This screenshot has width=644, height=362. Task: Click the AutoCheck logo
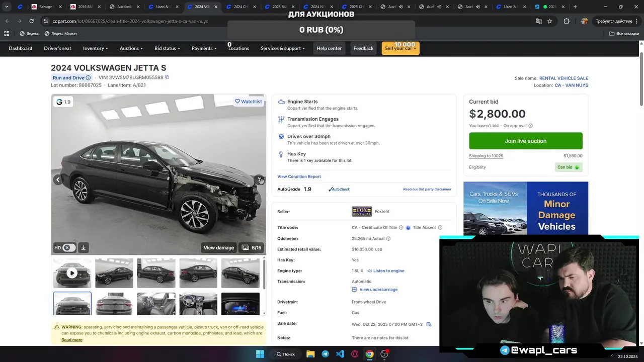tap(339, 189)
